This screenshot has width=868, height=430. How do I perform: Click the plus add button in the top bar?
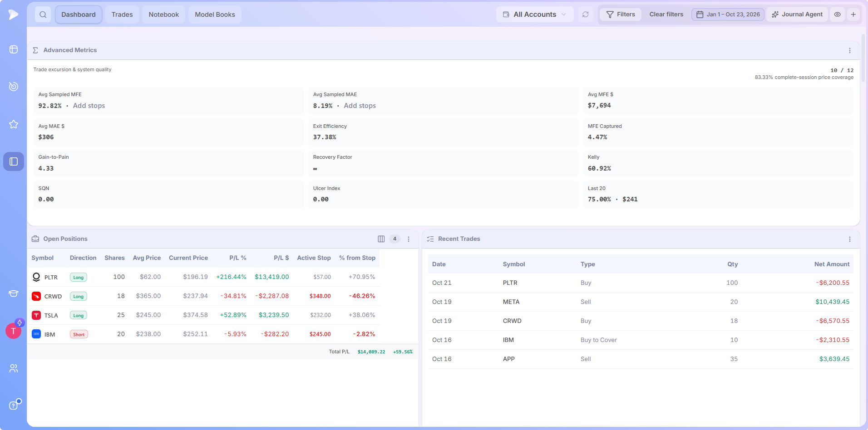click(x=853, y=15)
